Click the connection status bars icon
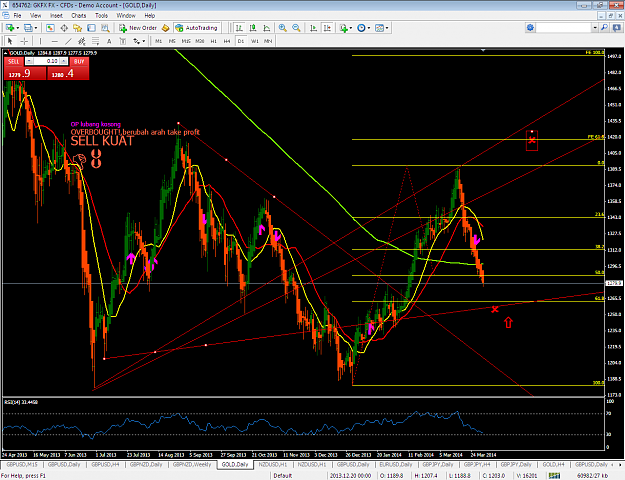Viewport: 625px width, 480px height. (554, 475)
